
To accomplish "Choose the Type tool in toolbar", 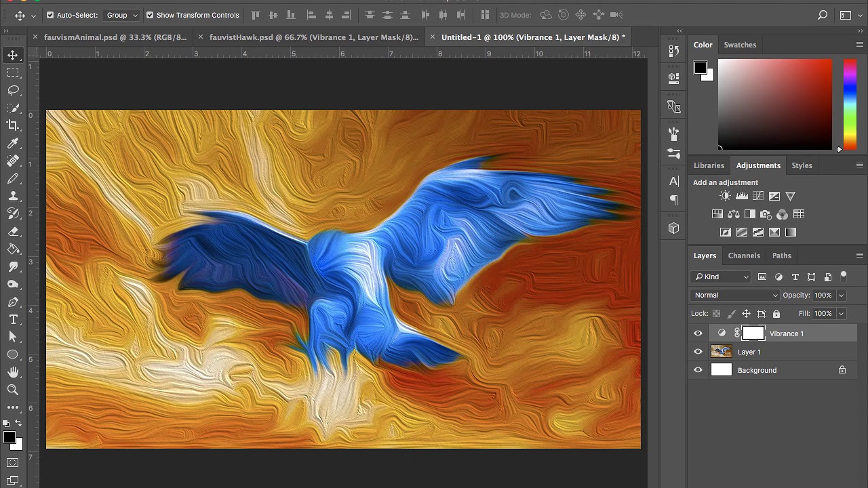I will coord(13,319).
